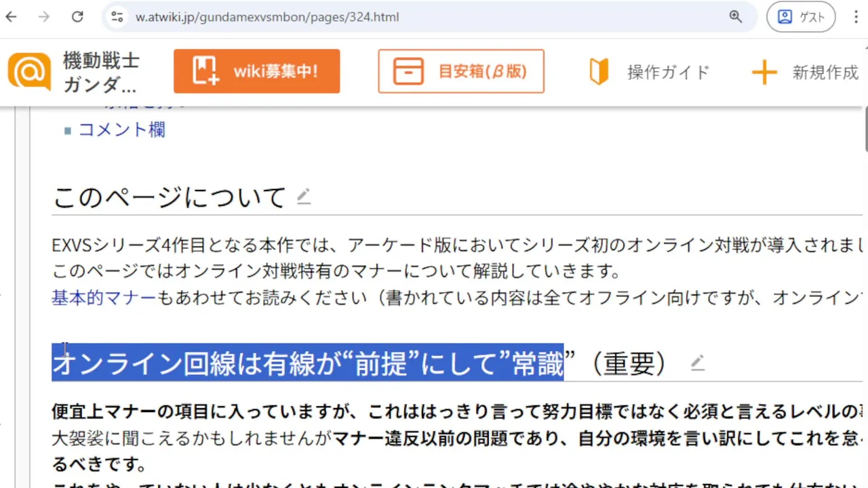Go back with browser back arrow
The width and height of the screenshot is (868, 488).
(x=12, y=17)
